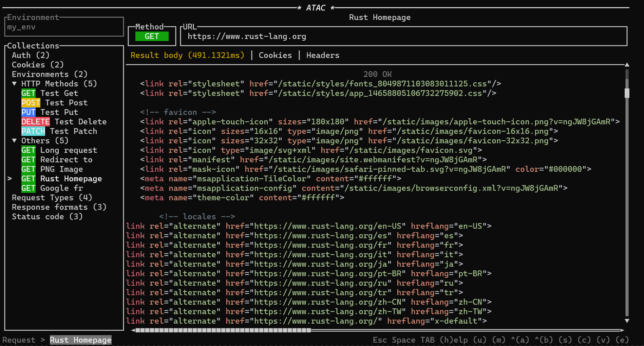The image size is (644, 346).
Task: Select the Rust Homepage request
Action: 71,179
